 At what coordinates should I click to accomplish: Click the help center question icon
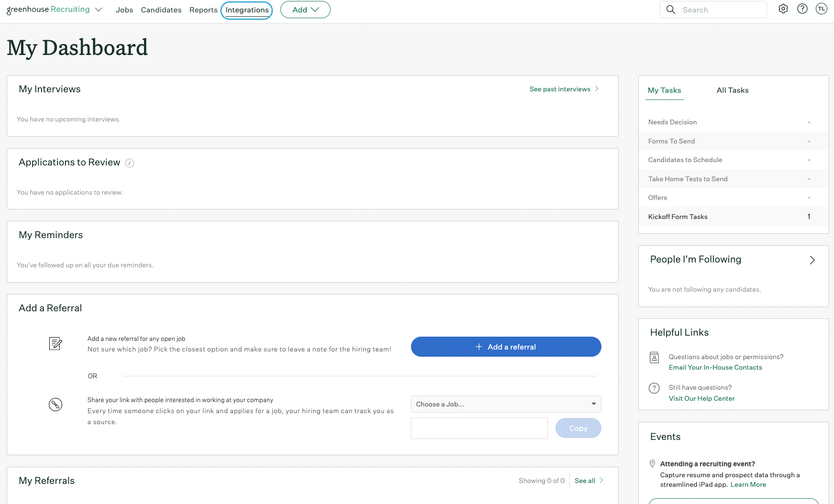(654, 388)
